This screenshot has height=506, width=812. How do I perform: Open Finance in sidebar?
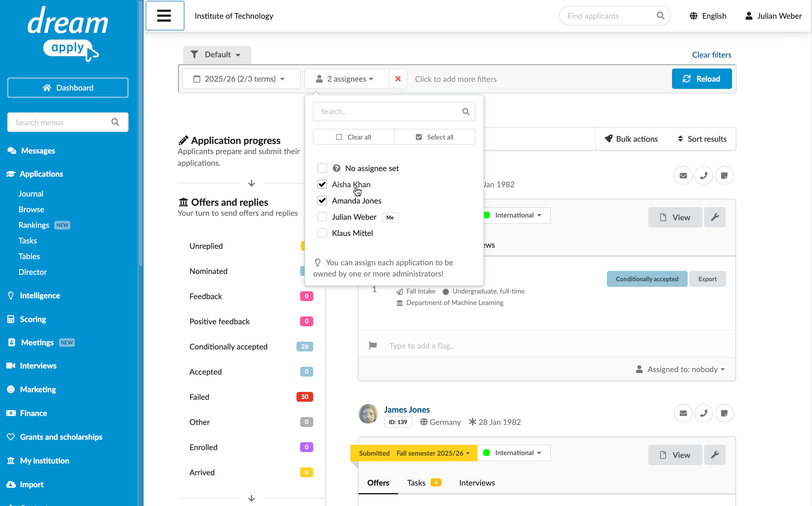tap(33, 413)
